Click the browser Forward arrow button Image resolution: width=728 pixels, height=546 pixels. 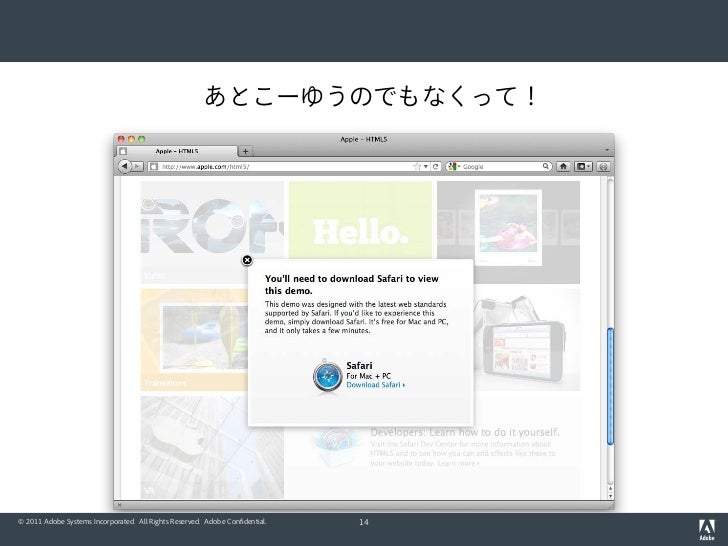pos(137,166)
